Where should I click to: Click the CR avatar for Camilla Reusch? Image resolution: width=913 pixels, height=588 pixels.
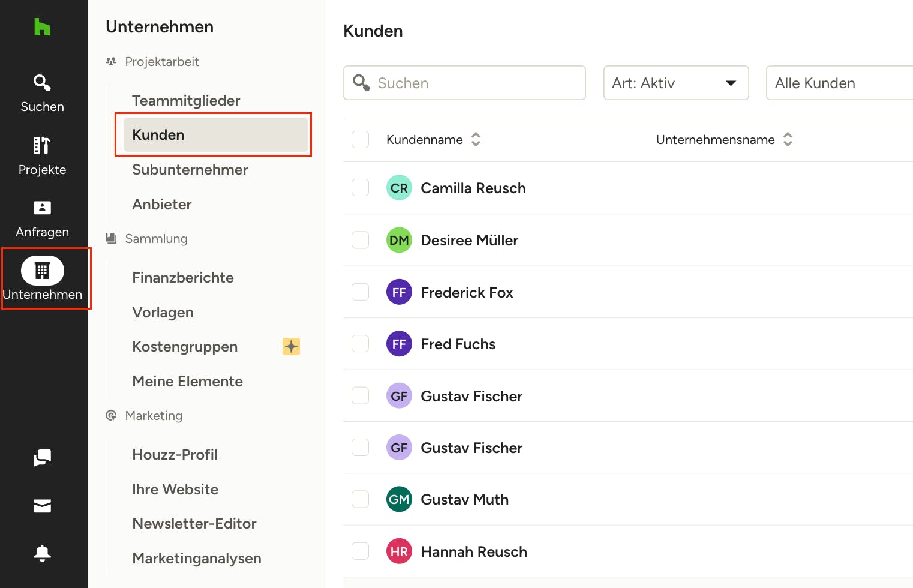click(399, 188)
